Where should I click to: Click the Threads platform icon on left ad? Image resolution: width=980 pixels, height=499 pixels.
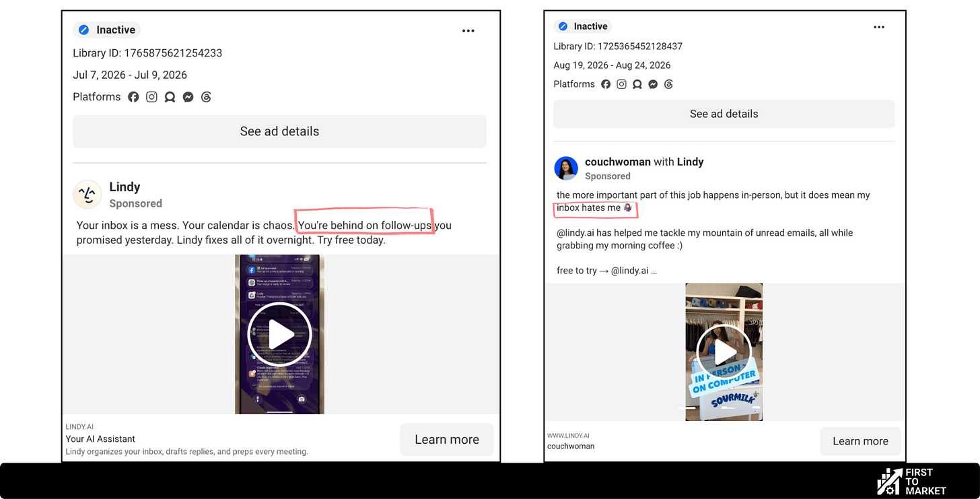click(x=206, y=97)
